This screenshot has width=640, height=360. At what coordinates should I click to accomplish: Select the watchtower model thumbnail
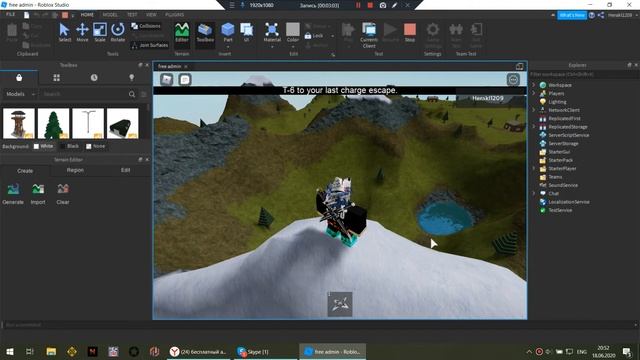pos(19,123)
